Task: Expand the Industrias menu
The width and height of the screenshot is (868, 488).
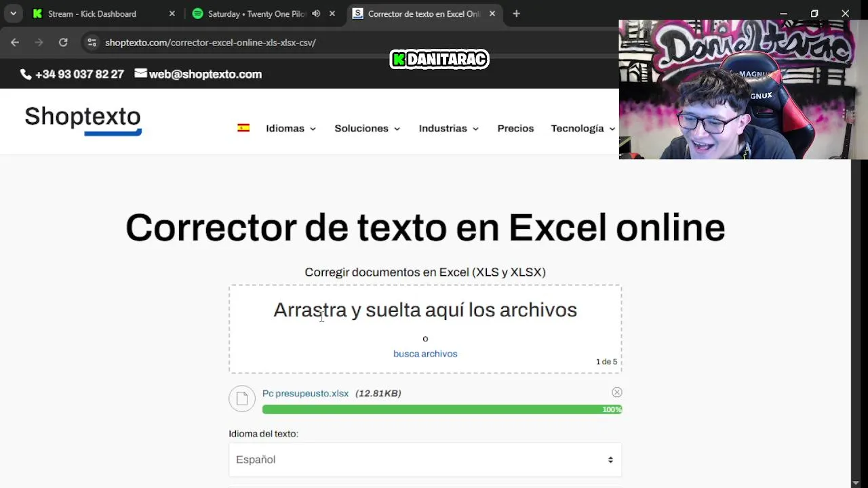Action: [x=449, y=128]
